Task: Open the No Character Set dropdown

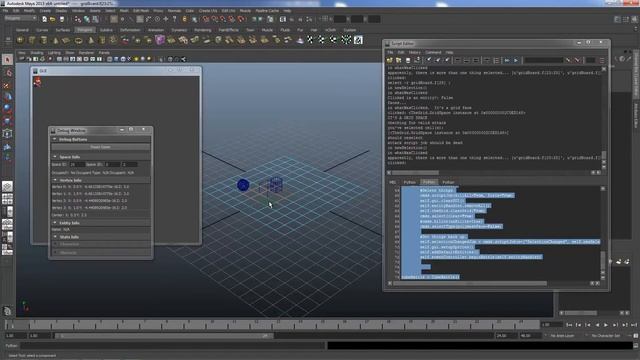Action: point(606,336)
